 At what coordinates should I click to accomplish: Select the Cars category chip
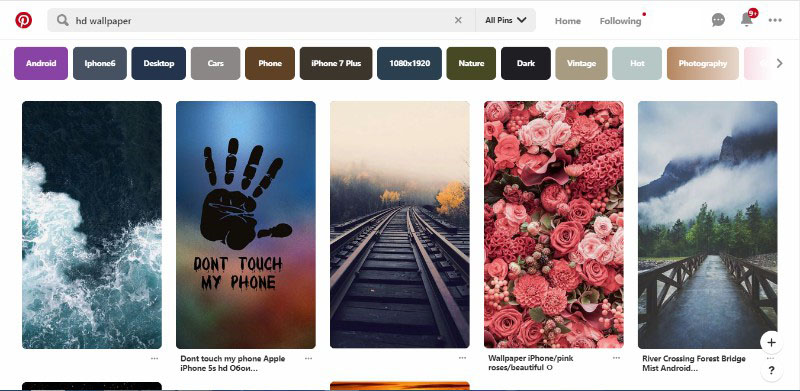tap(215, 63)
